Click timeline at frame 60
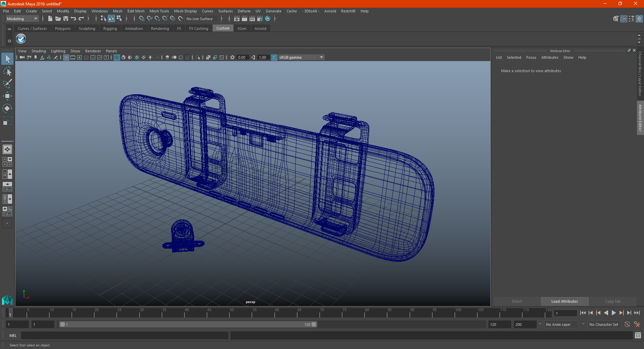644x349 pixels. point(275,313)
